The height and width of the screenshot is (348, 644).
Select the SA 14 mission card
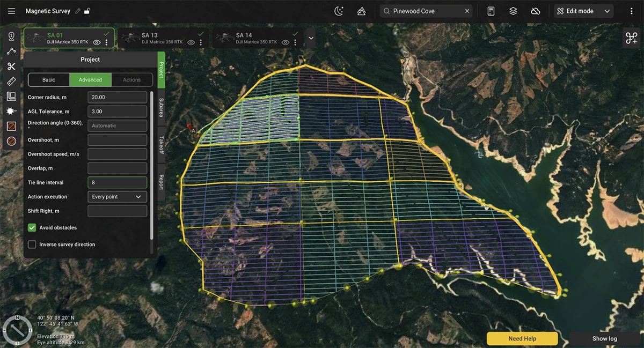coord(257,38)
